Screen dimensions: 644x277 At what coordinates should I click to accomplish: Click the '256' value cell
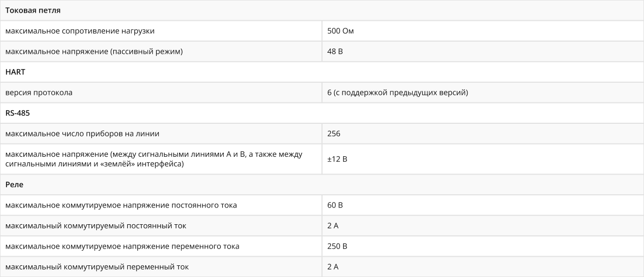pos(483,134)
